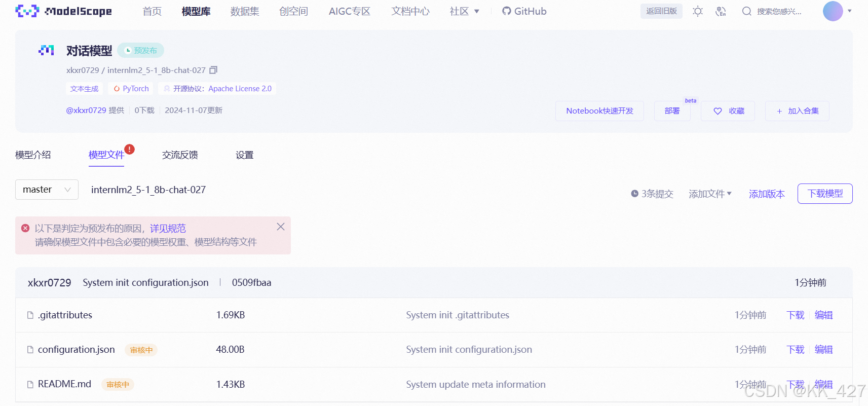The image size is (868, 406).
Task: Click 返回旧版 button
Action: coord(661,11)
